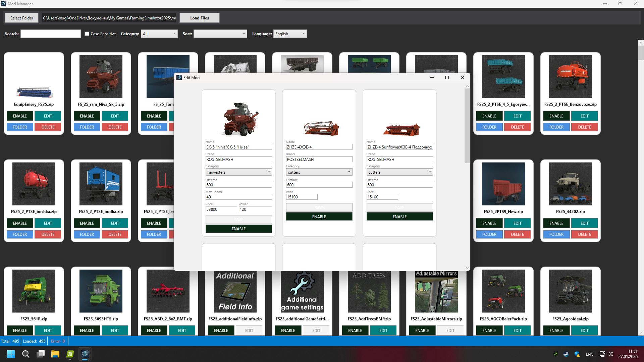This screenshot has height=362, width=644.
Task: Check the Case Sensitive checkbox
Action: [x=87, y=34]
